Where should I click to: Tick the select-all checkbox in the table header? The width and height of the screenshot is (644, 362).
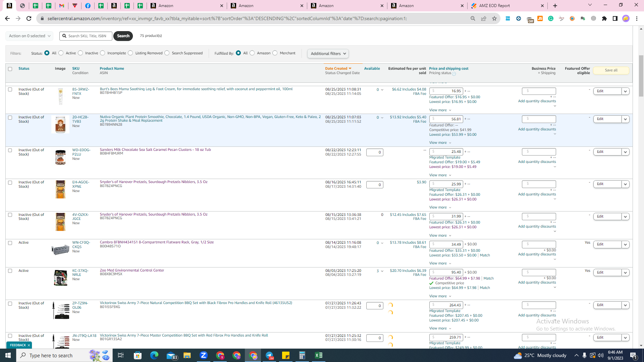(10, 69)
